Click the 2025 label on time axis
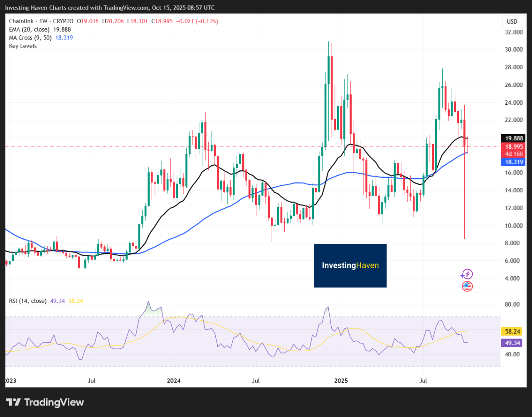The height and width of the screenshot is (417, 532). pyautogui.click(x=340, y=380)
